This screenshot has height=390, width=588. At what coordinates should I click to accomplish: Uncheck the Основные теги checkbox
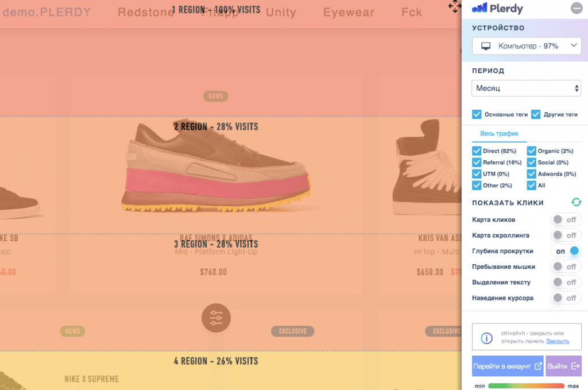[x=477, y=114]
